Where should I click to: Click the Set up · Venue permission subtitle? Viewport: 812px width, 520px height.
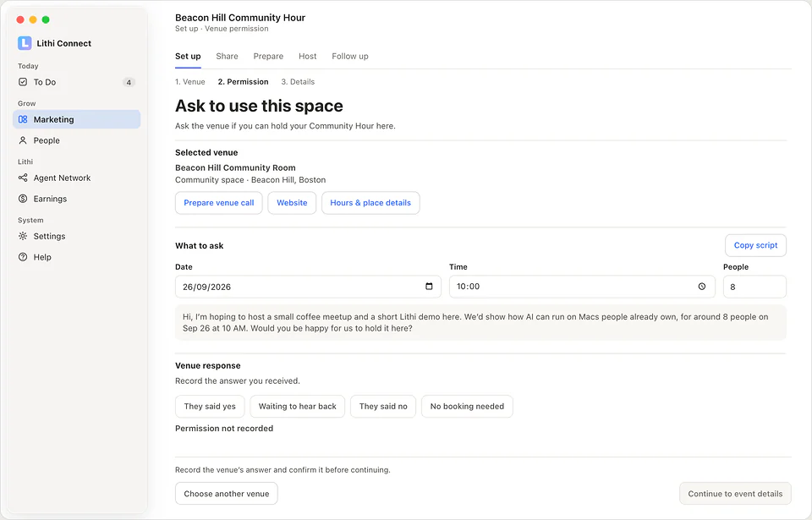pyautogui.click(x=222, y=29)
